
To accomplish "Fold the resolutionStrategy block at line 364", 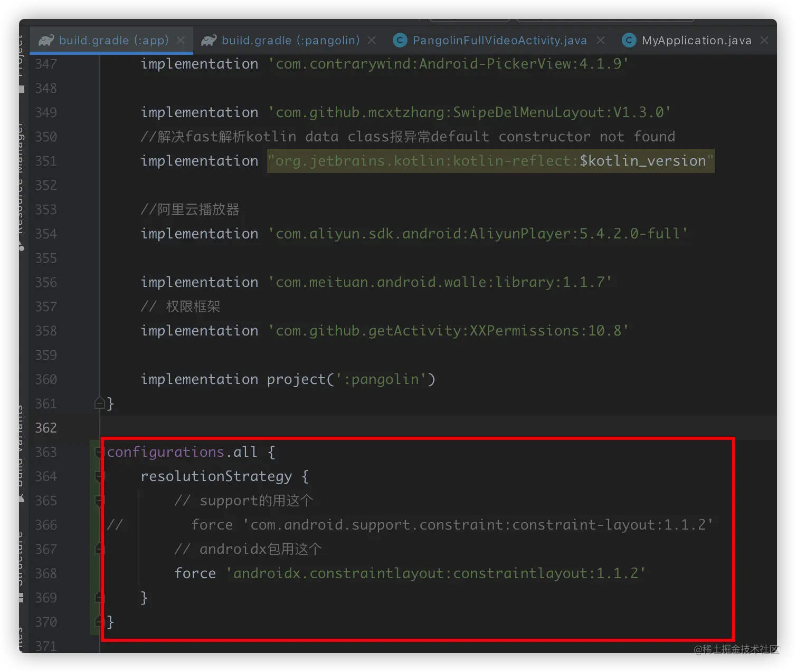I will pos(99,476).
